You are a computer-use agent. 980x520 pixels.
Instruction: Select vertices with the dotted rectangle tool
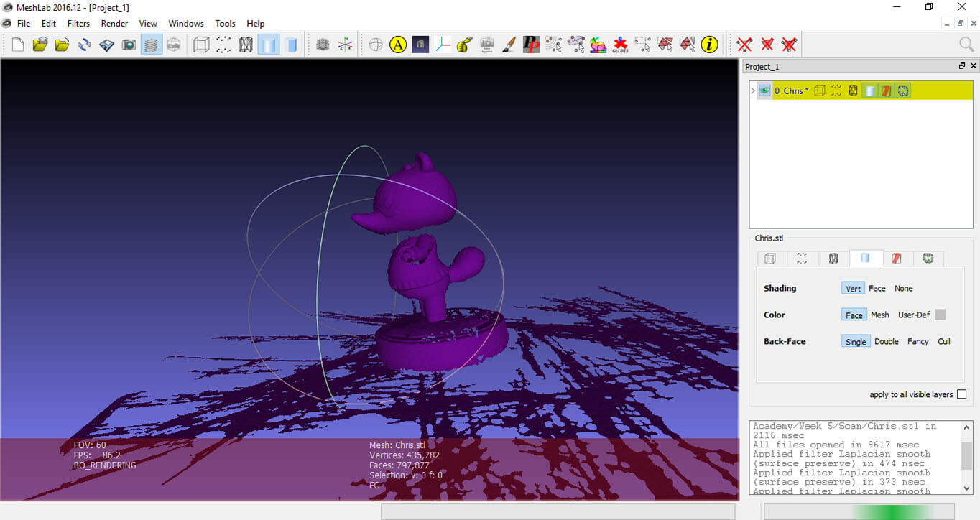point(642,45)
